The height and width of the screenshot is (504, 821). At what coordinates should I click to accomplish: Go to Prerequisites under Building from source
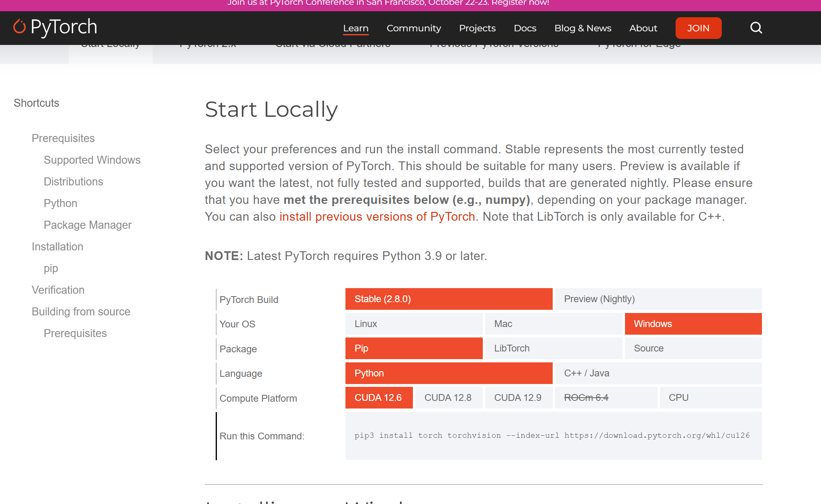pos(75,333)
